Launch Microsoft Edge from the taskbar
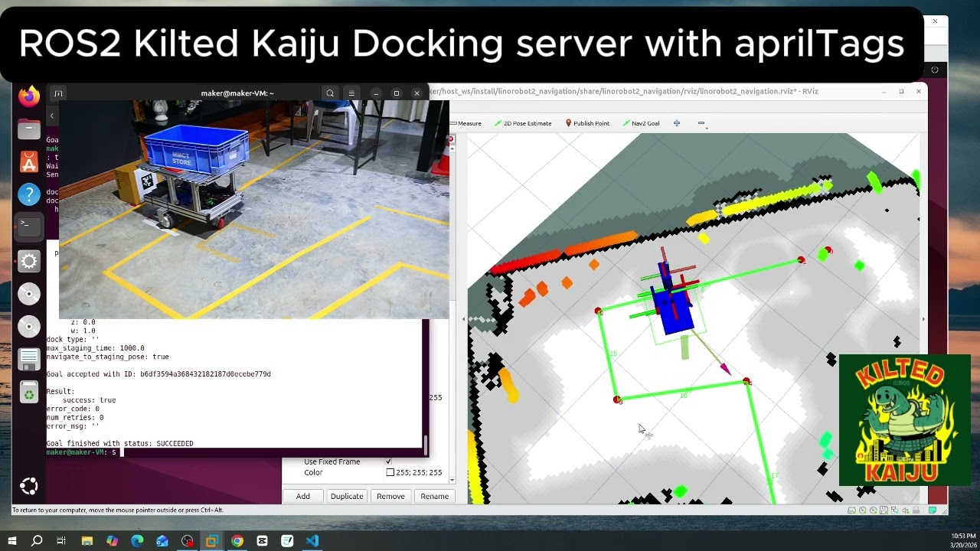 (x=137, y=541)
